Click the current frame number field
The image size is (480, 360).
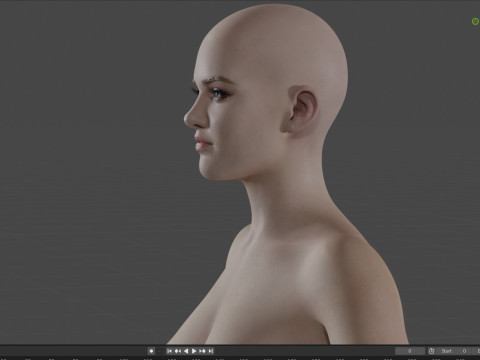(x=410, y=351)
